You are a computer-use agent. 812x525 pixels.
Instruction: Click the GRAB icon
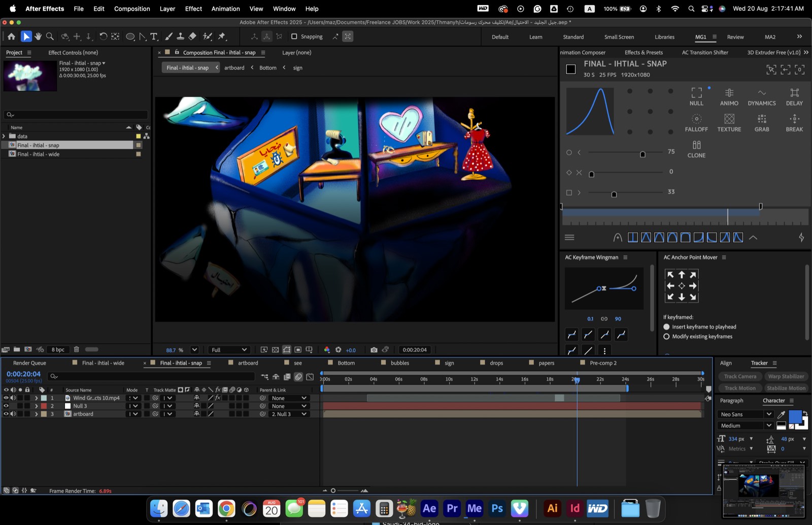[x=761, y=123]
